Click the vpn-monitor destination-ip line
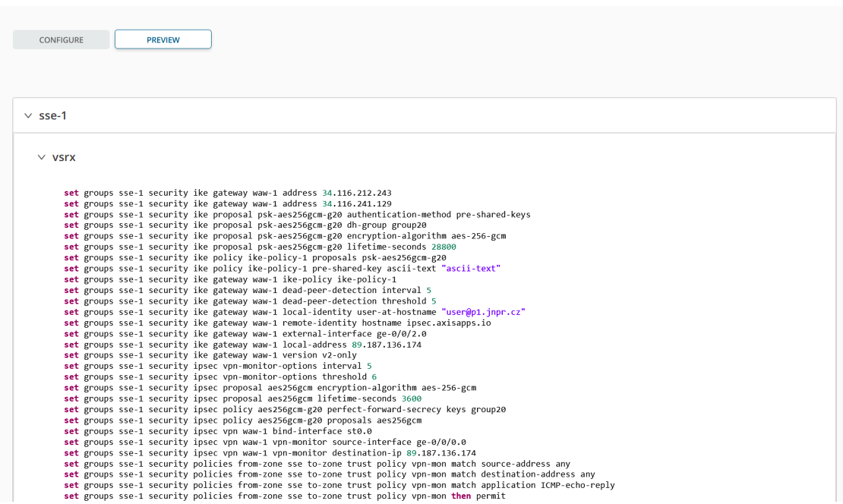Image resolution: width=843 pixels, height=504 pixels. click(x=270, y=453)
